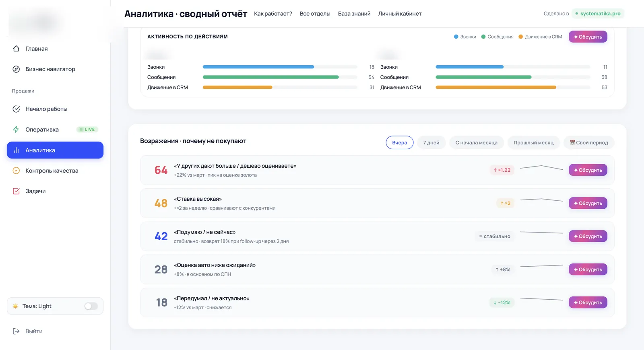Viewport: 644px width, 350px height.
Task: Click the Сообщения progress bar with value 54
Action: pyautogui.click(x=280, y=77)
